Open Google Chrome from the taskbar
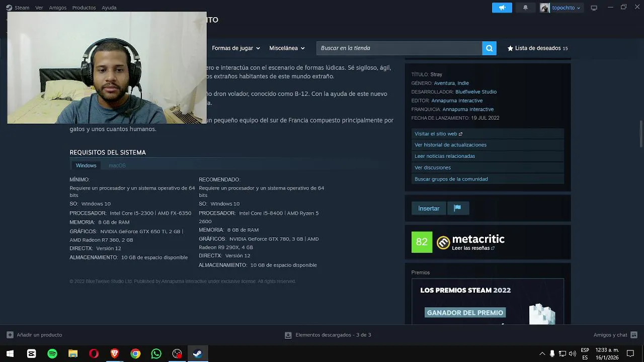The height and width of the screenshot is (362, 644). click(x=135, y=353)
